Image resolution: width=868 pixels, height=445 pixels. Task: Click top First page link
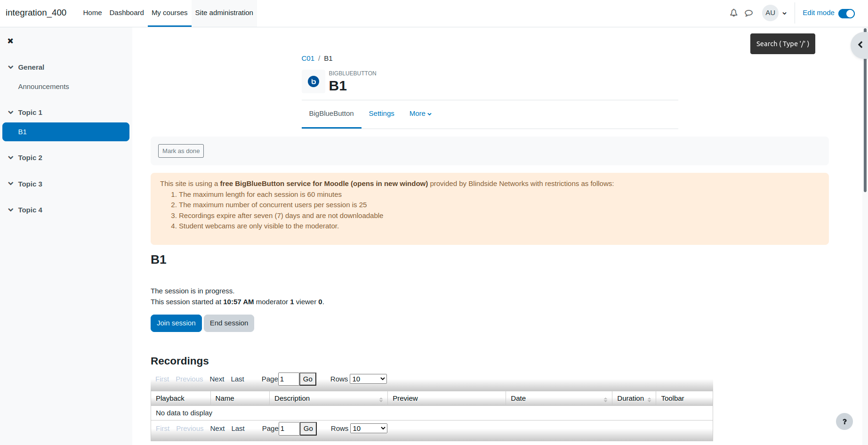coord(162,379)
